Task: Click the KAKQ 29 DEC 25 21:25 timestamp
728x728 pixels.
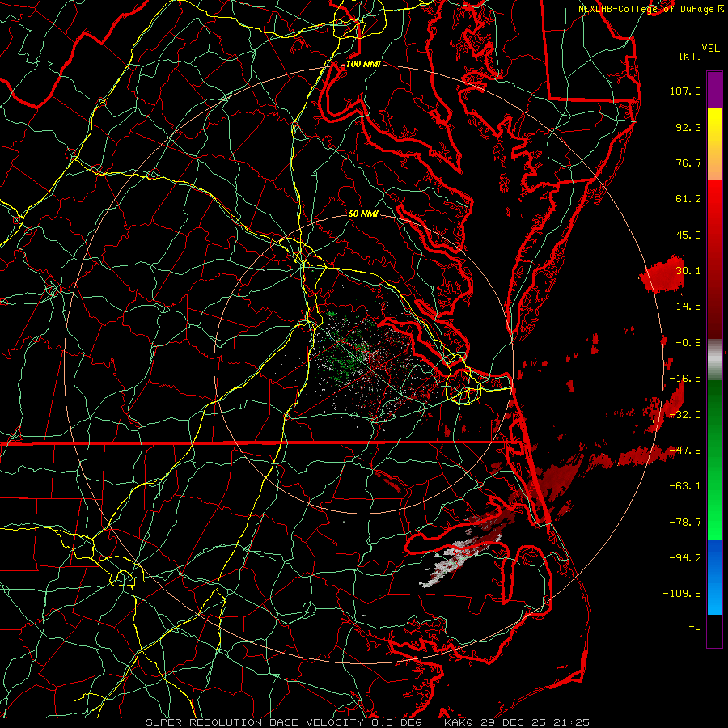Action: [517, 722]
